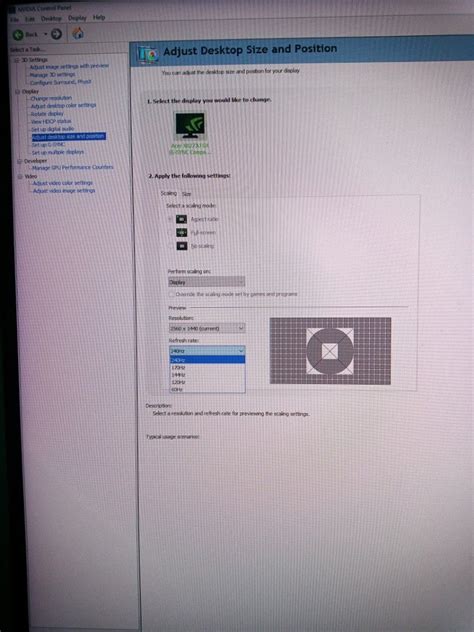
Task: Open Set up digital audio
Action: pos(53,129)
